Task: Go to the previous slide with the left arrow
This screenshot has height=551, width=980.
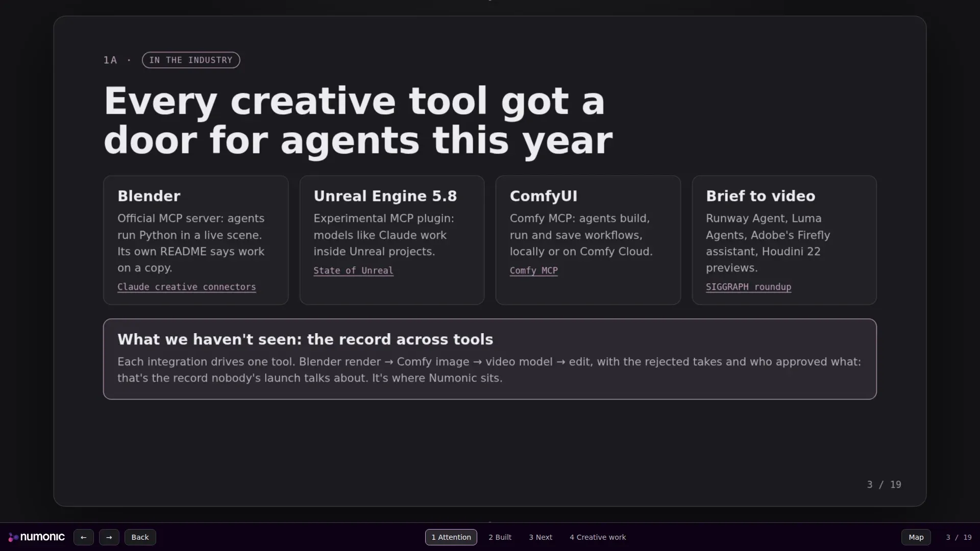Action: point(84,537)
